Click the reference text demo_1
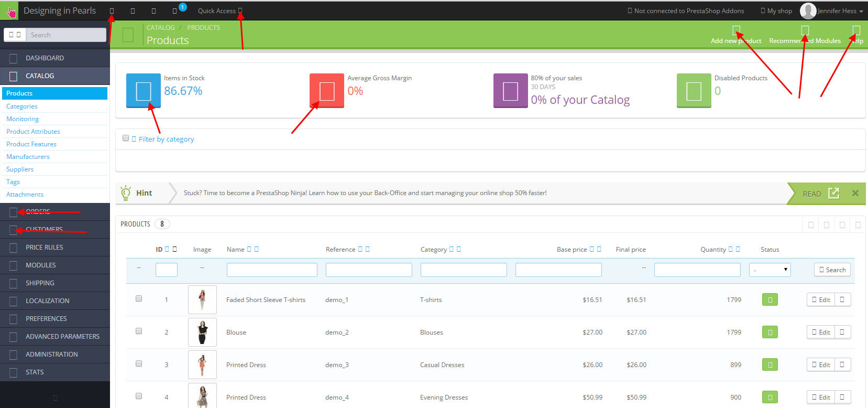This screenshot has height=408, width=868. 337,300
